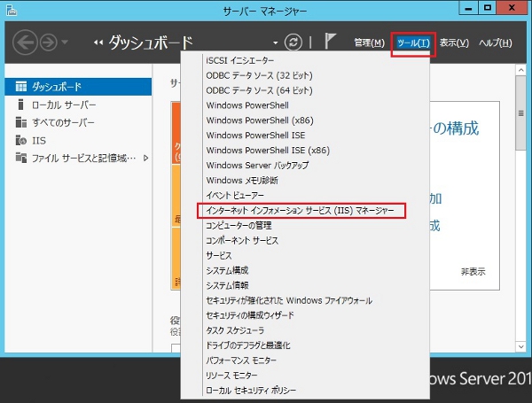This screenshot has width=532, height=403.
Task: Open the notifications flag icon
Action: (x=330, y=42)
